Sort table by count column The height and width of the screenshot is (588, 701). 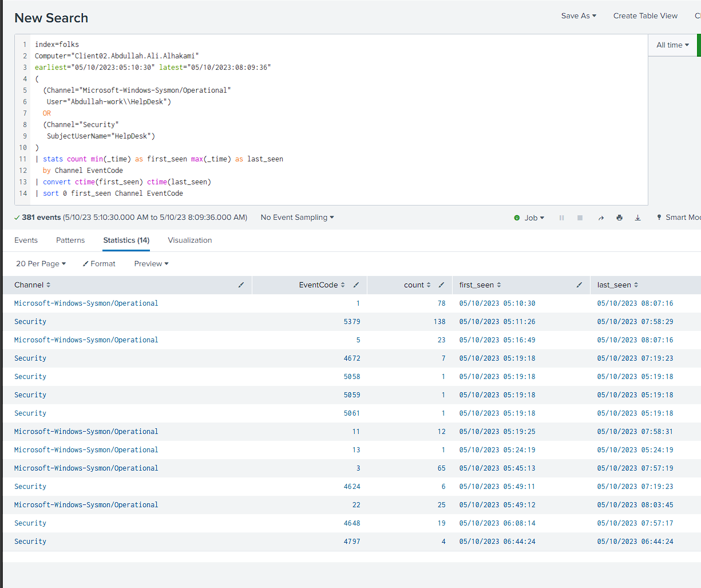point(417,285)
